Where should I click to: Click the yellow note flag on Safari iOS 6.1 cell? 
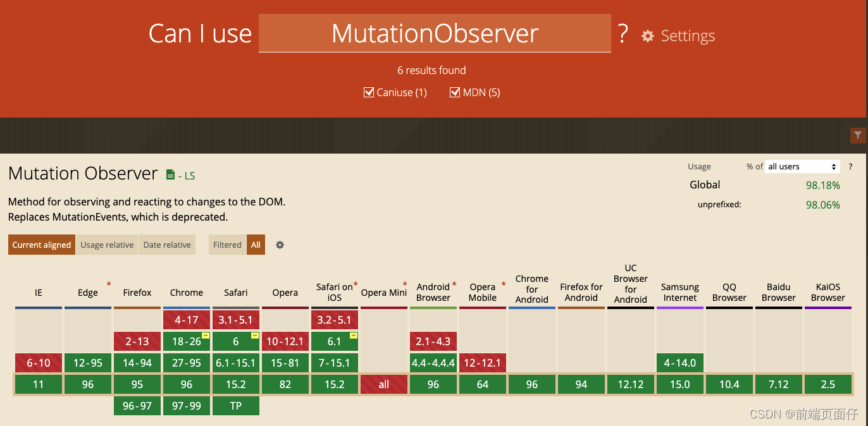[354, 336]
